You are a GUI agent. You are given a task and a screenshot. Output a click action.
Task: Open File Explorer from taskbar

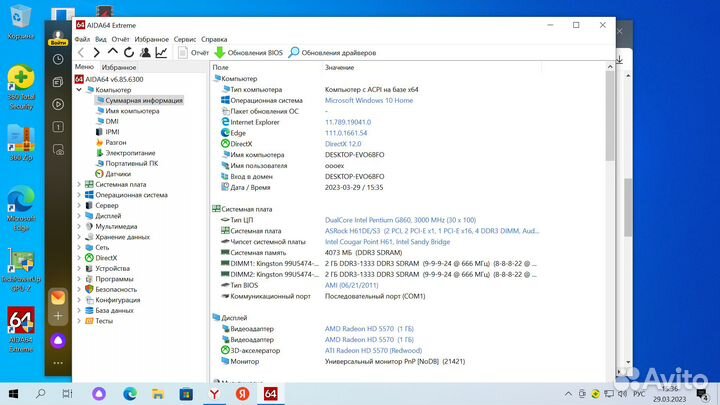coord(158,394)
